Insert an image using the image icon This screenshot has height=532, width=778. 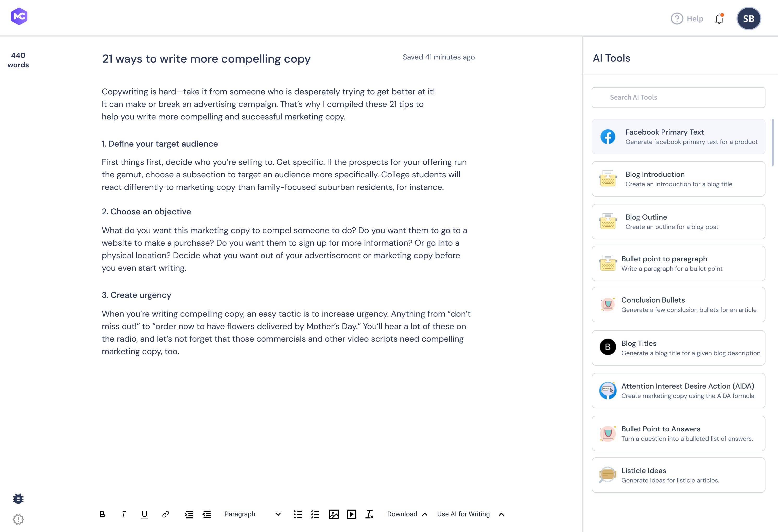point(334,514)
